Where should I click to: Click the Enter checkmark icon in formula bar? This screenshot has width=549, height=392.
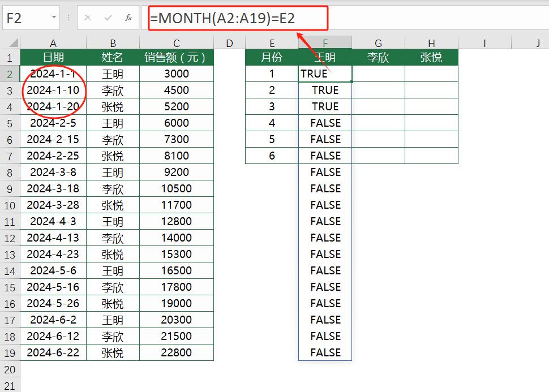108,18
